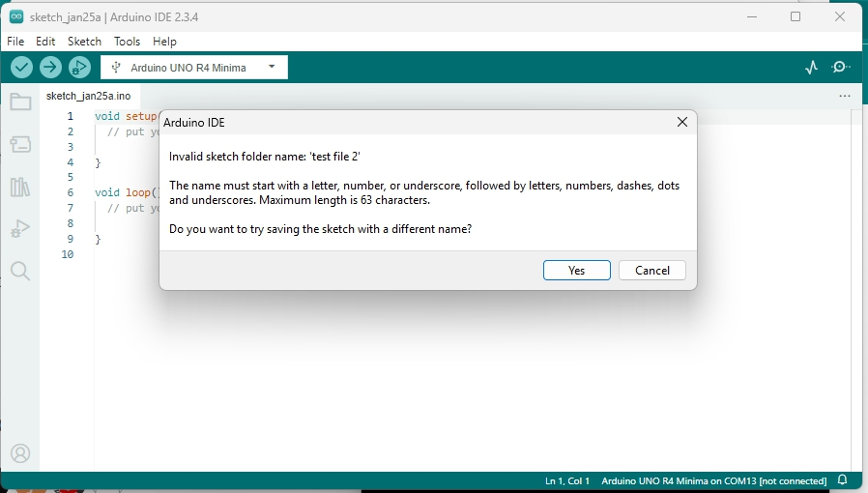The image size is (868, 493).
Task: Click the account profile icon in sidebar
Action: (20, 453)
